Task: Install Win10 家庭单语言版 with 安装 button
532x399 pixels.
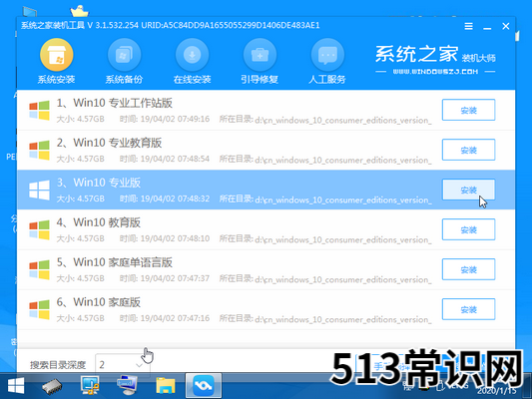Action: pyautogui.click(x=468, y=269)
